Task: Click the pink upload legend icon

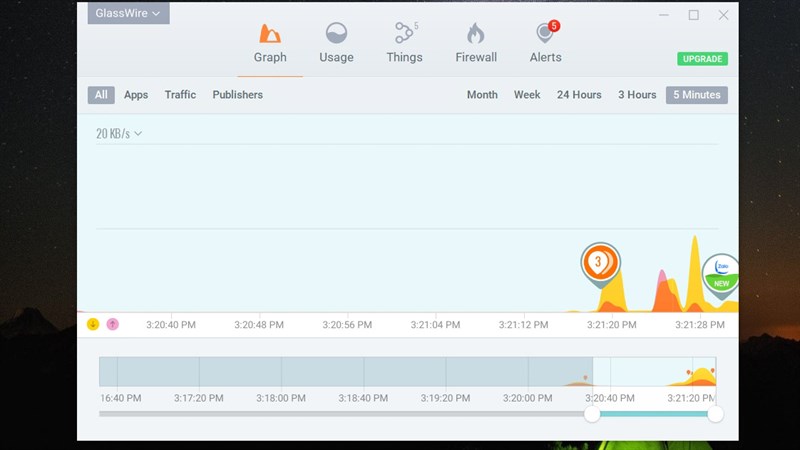Action: coord(113,324)
